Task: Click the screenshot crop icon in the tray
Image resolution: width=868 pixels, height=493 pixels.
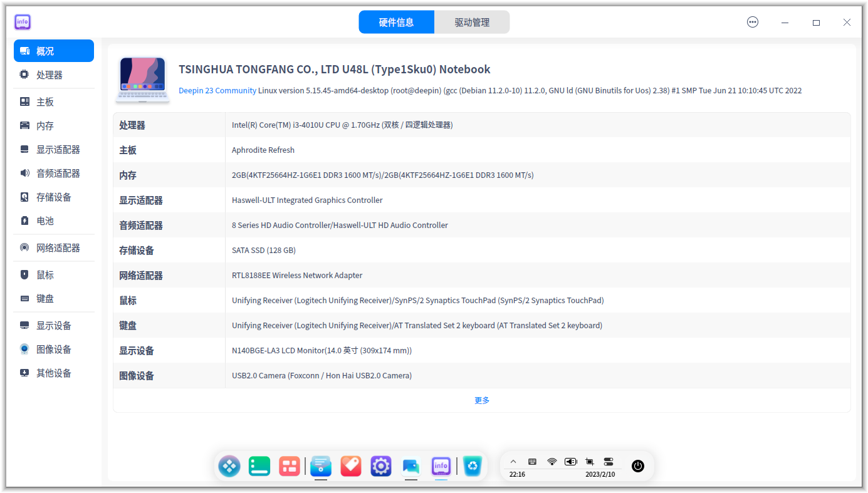Action: 590,462
